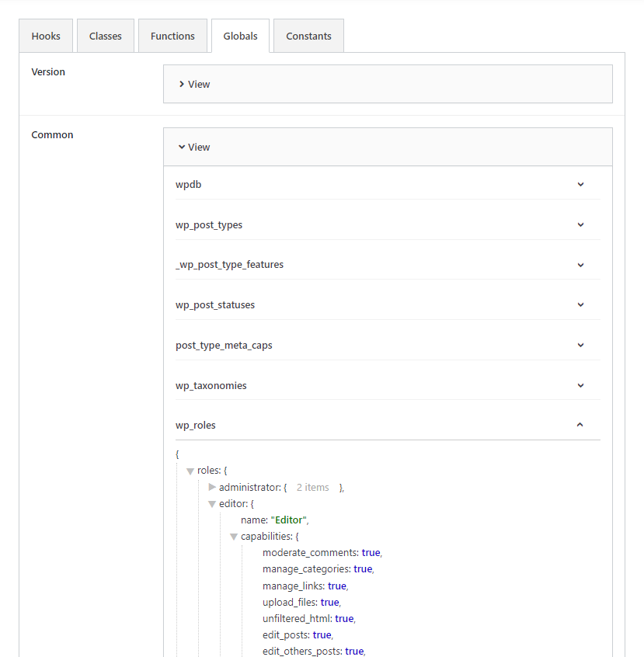Expand the wp_post_statuses chevron
Screen dimensions: 644x657
pyautogui.click(x=580, y=304)
